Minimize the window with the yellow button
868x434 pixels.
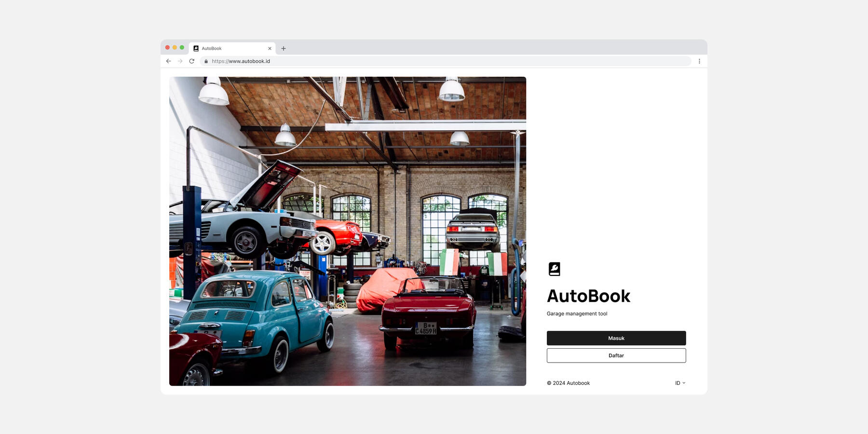point(175,47)
